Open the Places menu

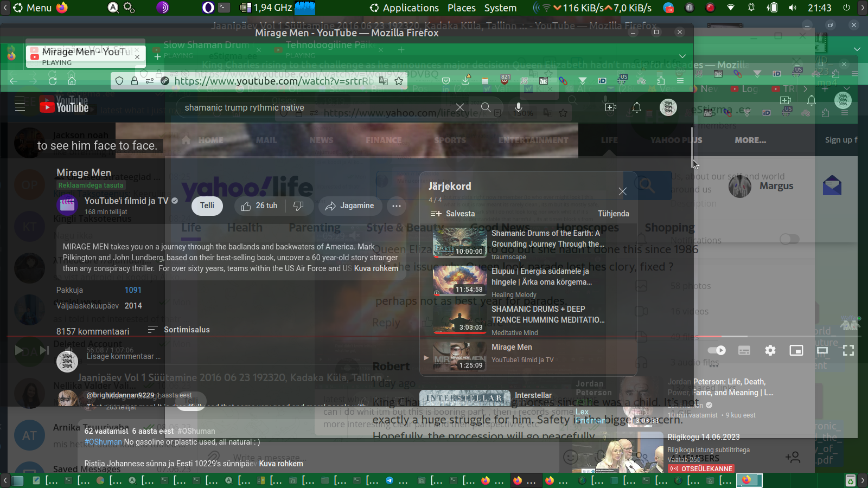click(462, 8)
